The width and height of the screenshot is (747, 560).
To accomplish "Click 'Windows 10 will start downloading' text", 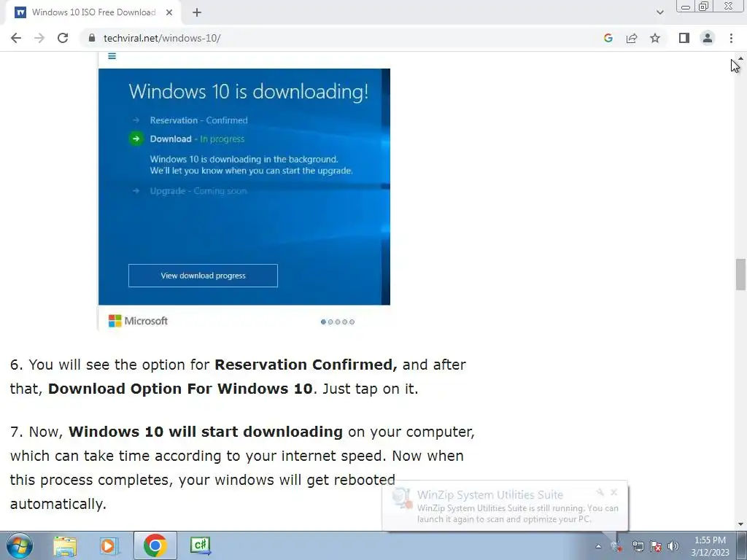I will click(206, 432).
